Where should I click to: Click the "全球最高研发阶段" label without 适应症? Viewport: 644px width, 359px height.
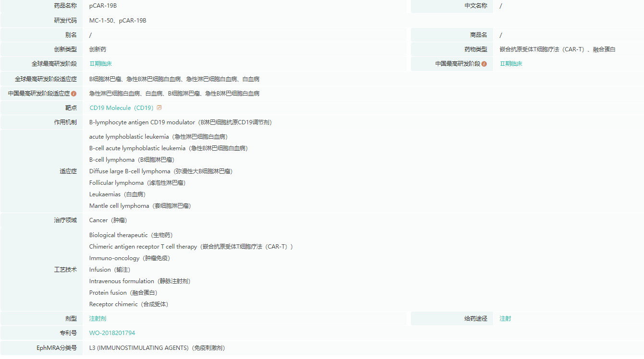(54, 64)
